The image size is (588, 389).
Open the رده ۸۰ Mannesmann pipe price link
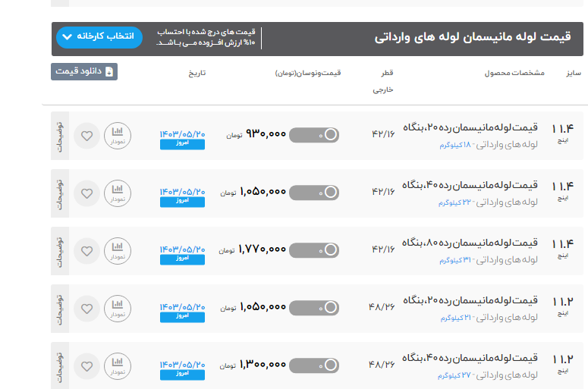pyautogui.click(x=469, y=243)
